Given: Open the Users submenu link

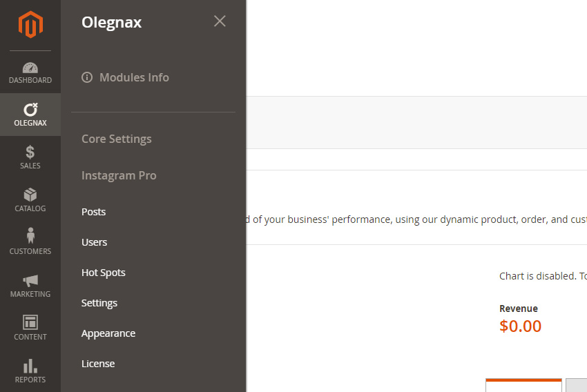Looking at the screenshot, I should click(95, 242).
